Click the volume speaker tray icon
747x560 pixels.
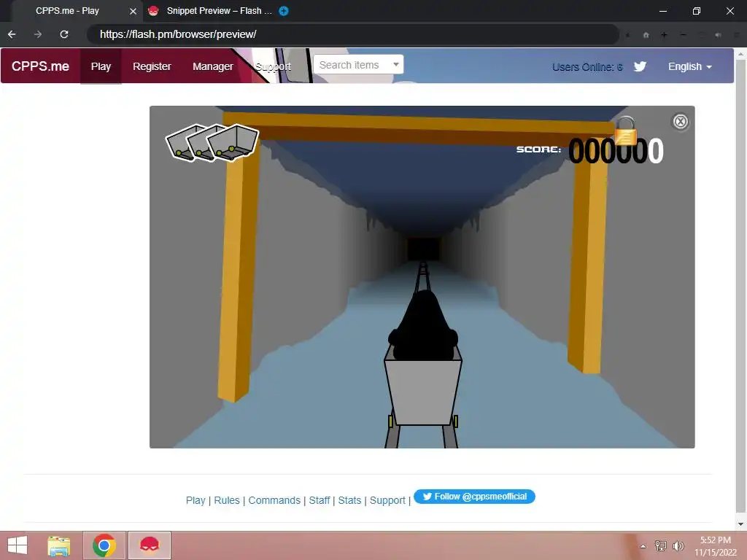678,546
